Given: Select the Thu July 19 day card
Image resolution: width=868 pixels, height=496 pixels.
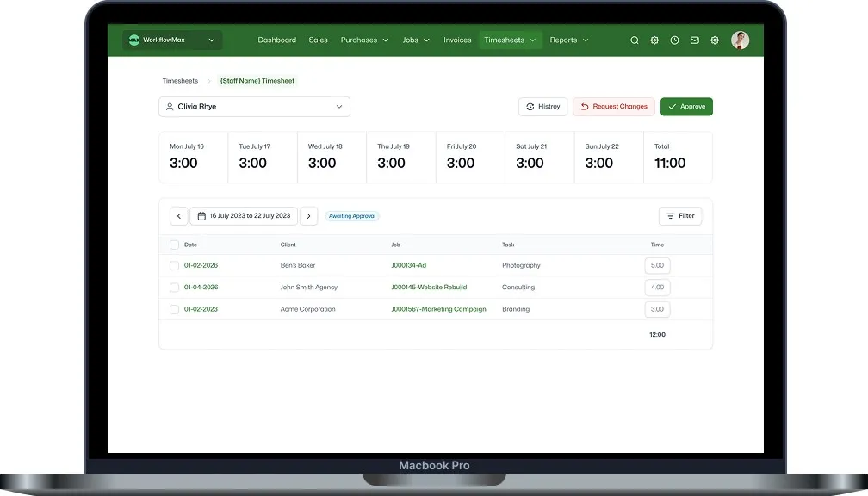Looking at the screenshot, I should (400, 158).
